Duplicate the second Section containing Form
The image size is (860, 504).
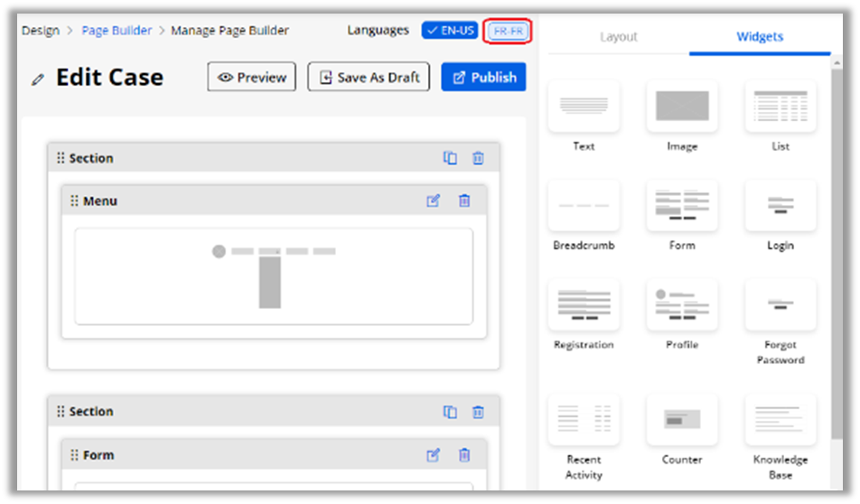click(450, 412)
